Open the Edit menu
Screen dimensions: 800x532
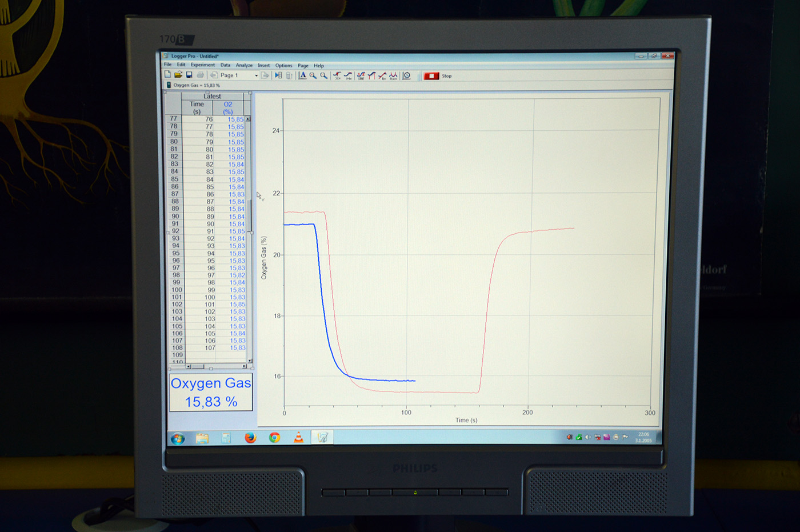point(181,65)
